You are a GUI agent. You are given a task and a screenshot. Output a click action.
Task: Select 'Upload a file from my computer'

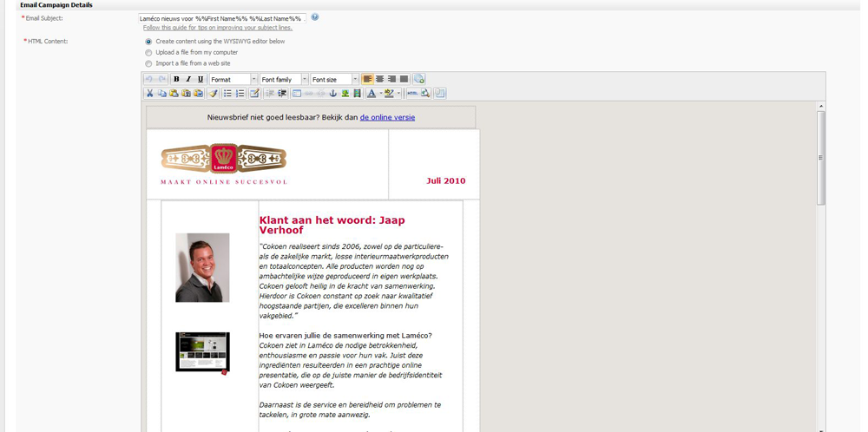click(148, 53)
